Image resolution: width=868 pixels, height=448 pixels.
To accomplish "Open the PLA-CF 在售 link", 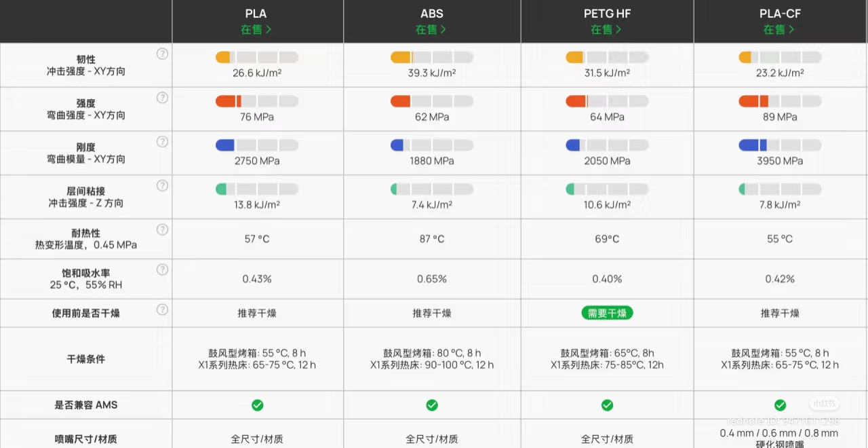I will [779, 30].
